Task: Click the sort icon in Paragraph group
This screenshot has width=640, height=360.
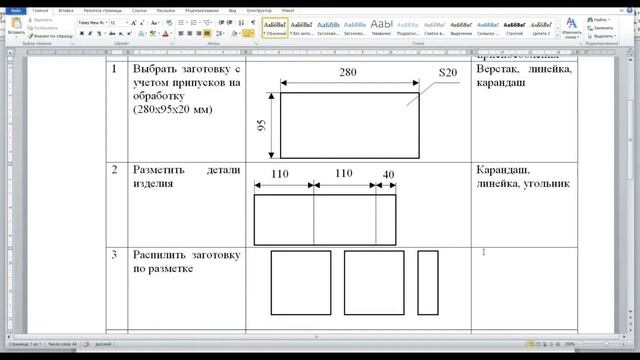Action: 241,23
